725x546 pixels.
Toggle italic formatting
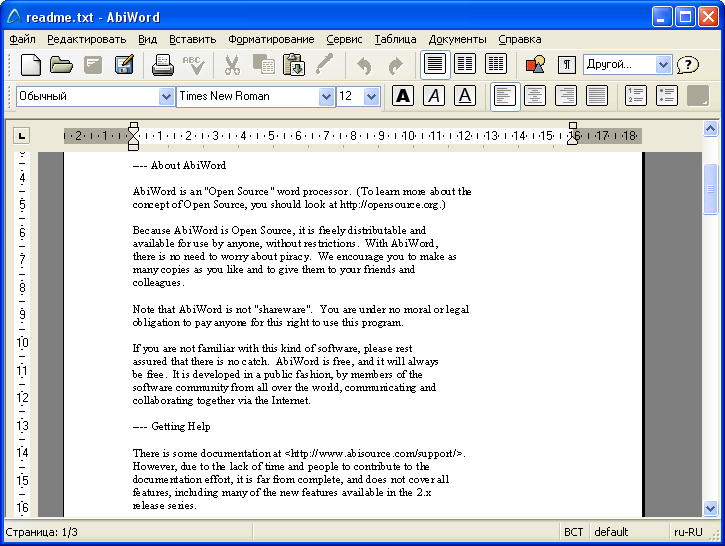(x=434, y=96)
